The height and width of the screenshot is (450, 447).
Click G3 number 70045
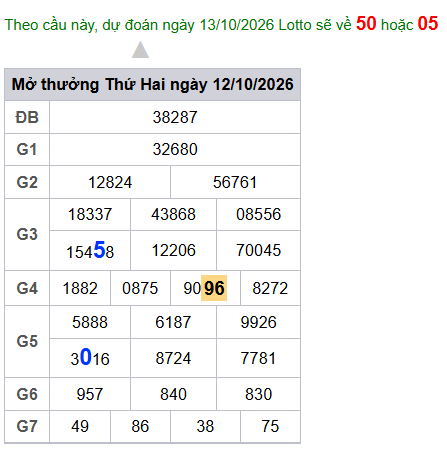259,251
